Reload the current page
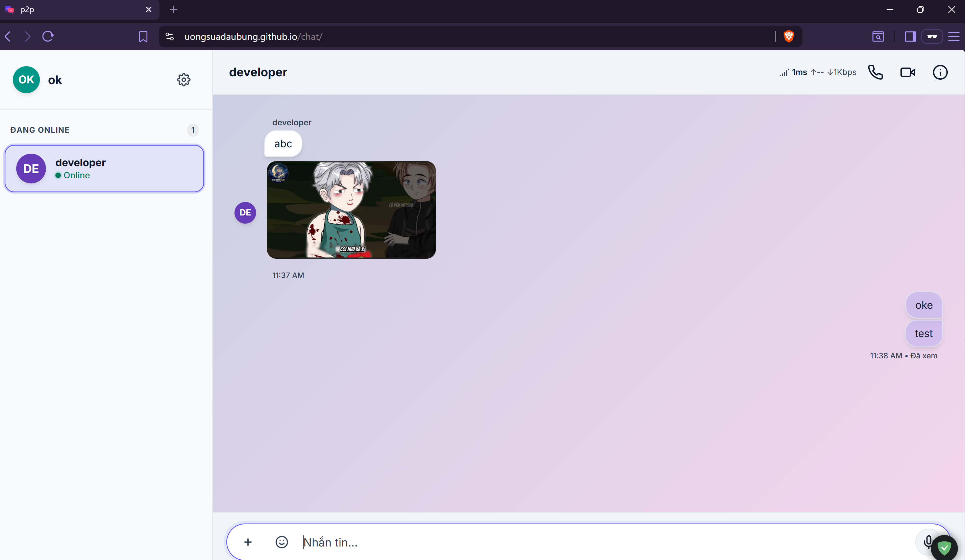The width and height of the screenshot is (965, 560). pos(48,36)
